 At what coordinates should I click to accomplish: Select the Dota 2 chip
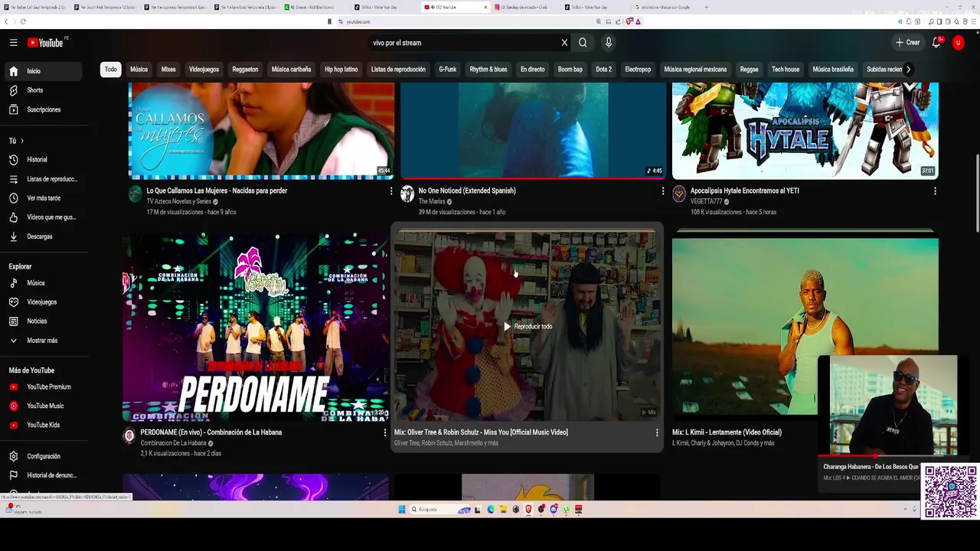click(604, 70)
